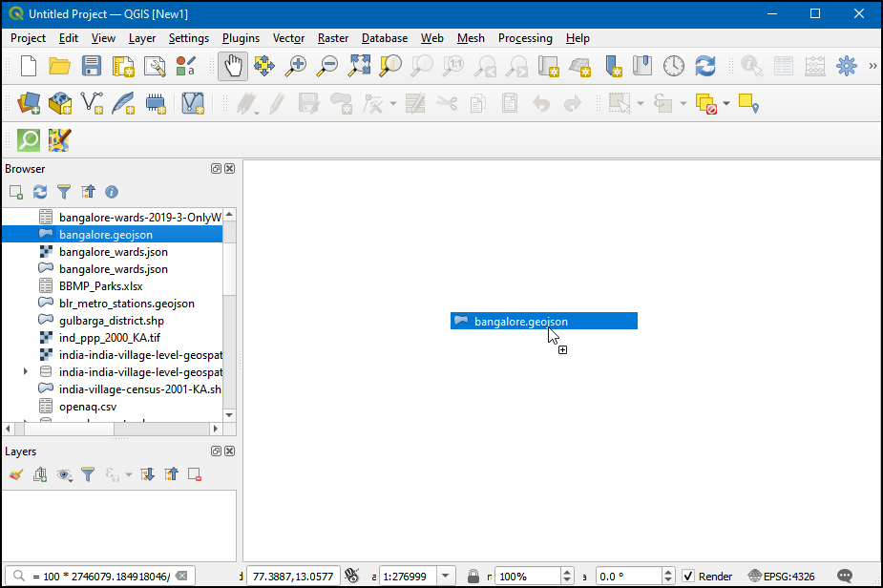Refresh the map canvas
Viewport: 883px width, 588px height.
coord(705,66)
